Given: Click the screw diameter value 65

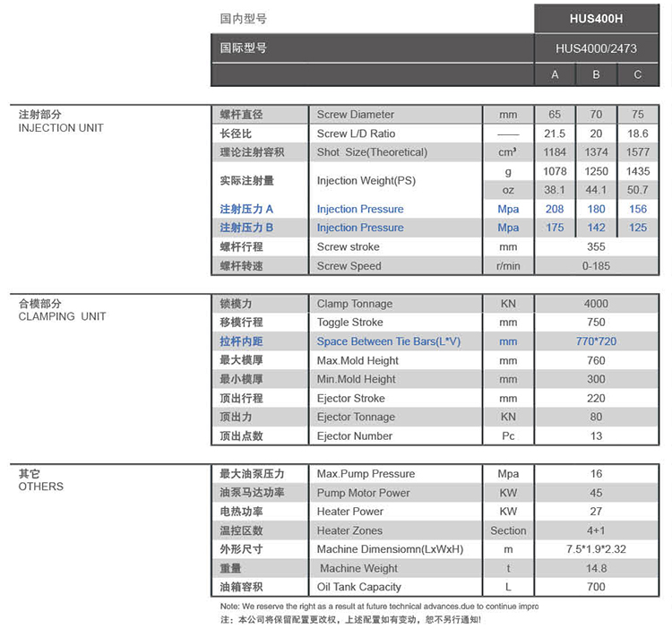Looking at the screenshot, I should [555, 115].
